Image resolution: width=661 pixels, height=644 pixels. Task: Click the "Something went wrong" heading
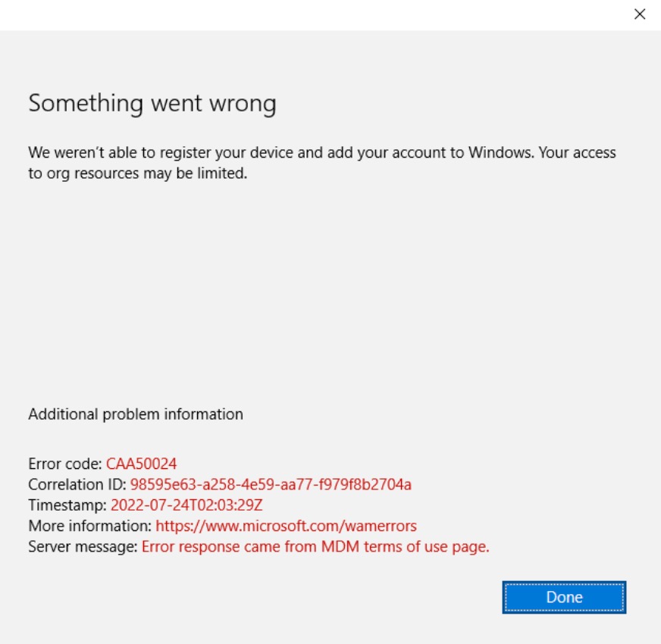coord(152,103)
